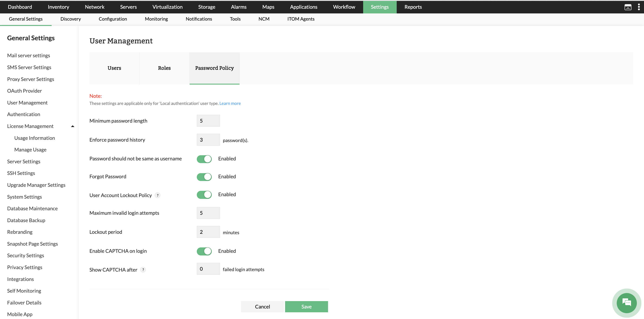Toggle Password should not be same as username

[x=204, y=159]
